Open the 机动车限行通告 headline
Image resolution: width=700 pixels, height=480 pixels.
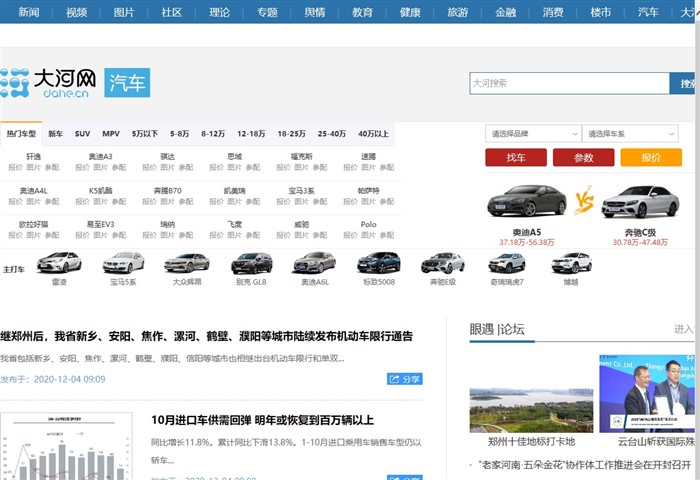coord(206,336)
